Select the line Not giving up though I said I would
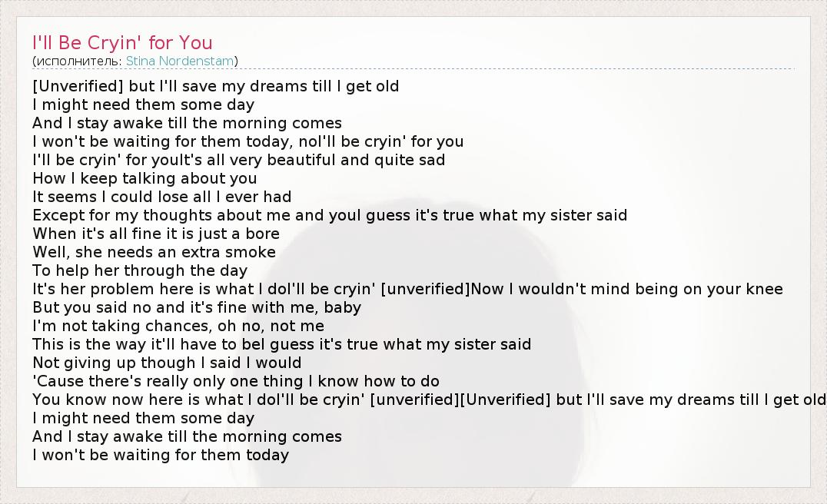The height and width of the screenshot is (504, 827). click(x=167, y=363)
